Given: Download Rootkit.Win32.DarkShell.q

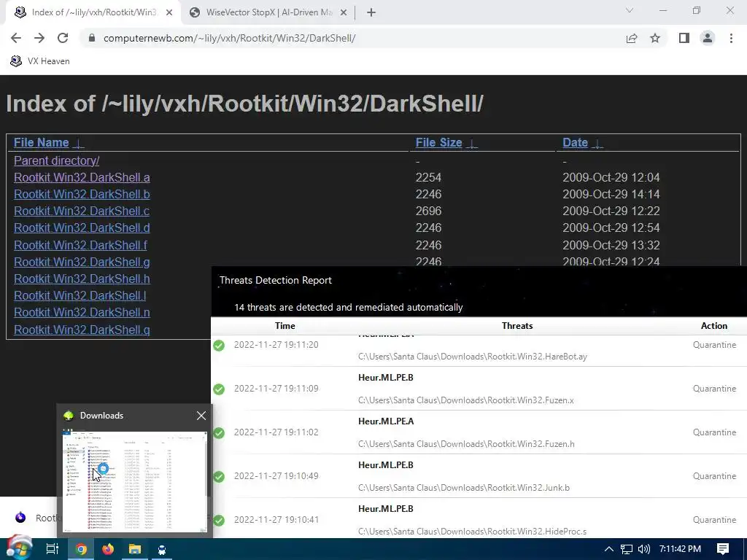Looking at the screenshot, I should [x=82, y=330].
